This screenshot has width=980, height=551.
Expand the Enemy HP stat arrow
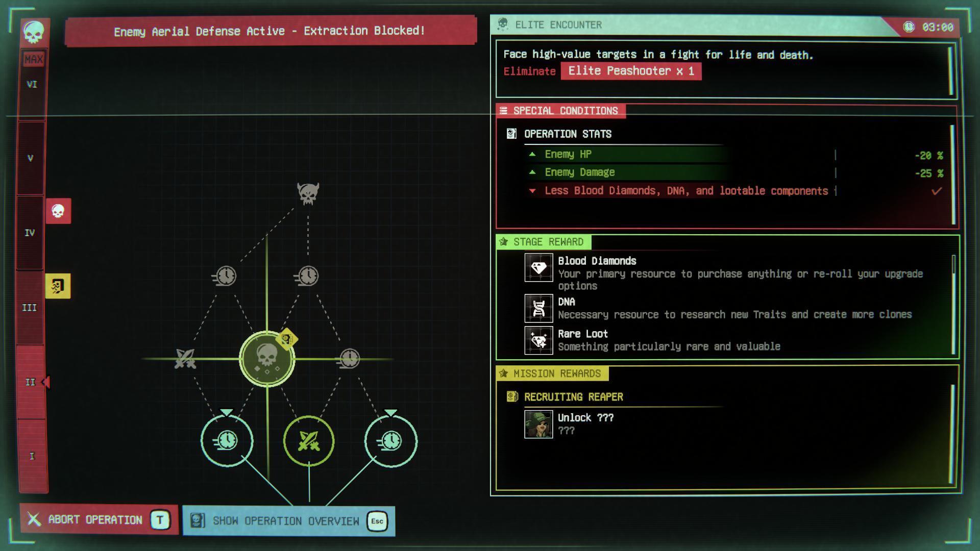[532, 154]
